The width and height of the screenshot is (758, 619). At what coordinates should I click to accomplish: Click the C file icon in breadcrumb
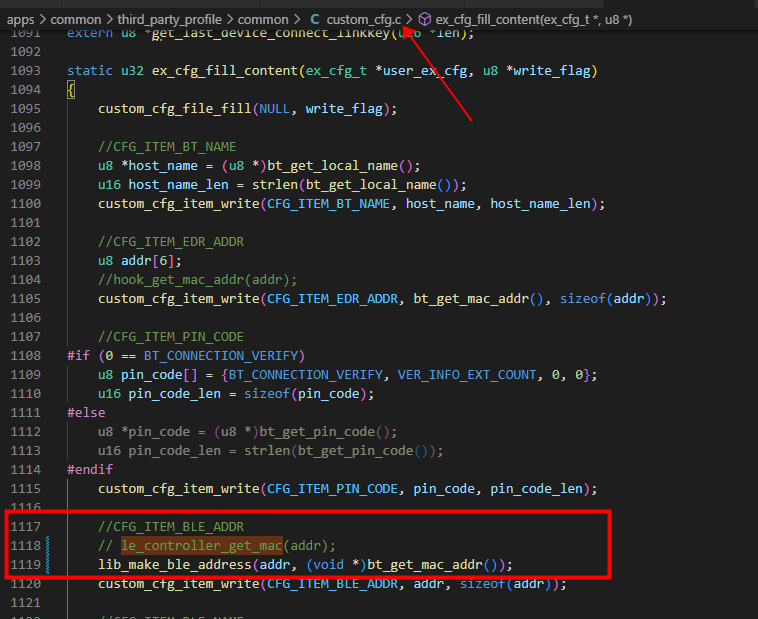pos(315,20)
